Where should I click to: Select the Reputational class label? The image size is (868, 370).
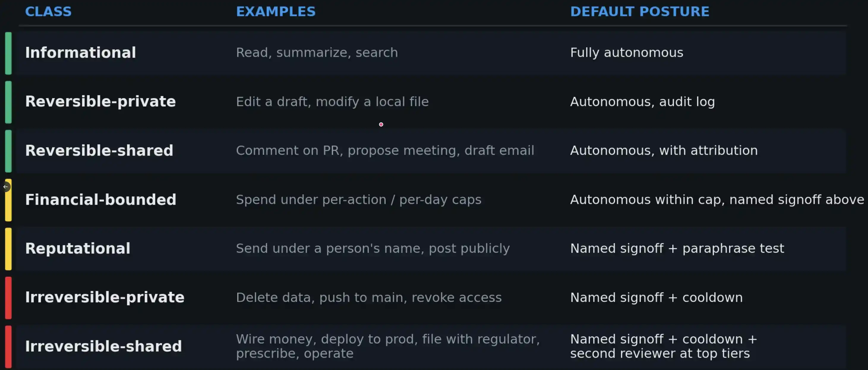coord(78,249)
